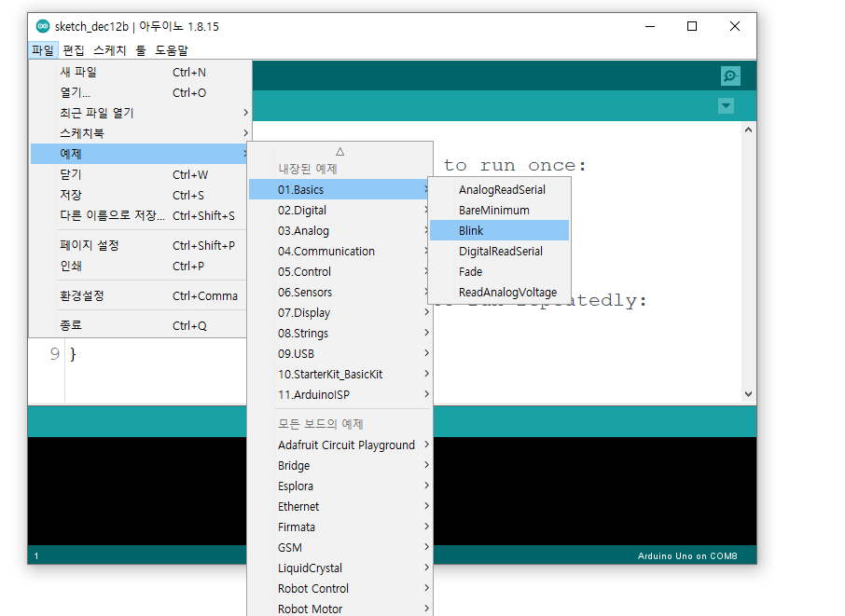Open the 도움말 menu
This screenshot has height=616, width=845.
pyautogui.click(x=172, y=50)
